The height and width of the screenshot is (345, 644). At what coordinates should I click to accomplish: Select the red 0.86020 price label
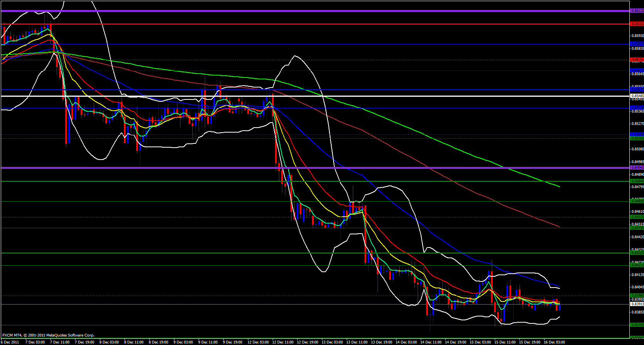[x=637, y=24]
